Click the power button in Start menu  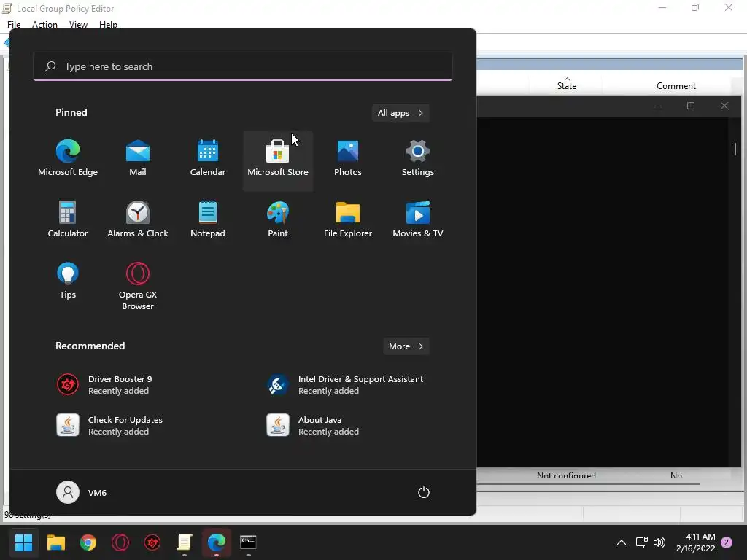pyautogui.click(x=424, y=492)
